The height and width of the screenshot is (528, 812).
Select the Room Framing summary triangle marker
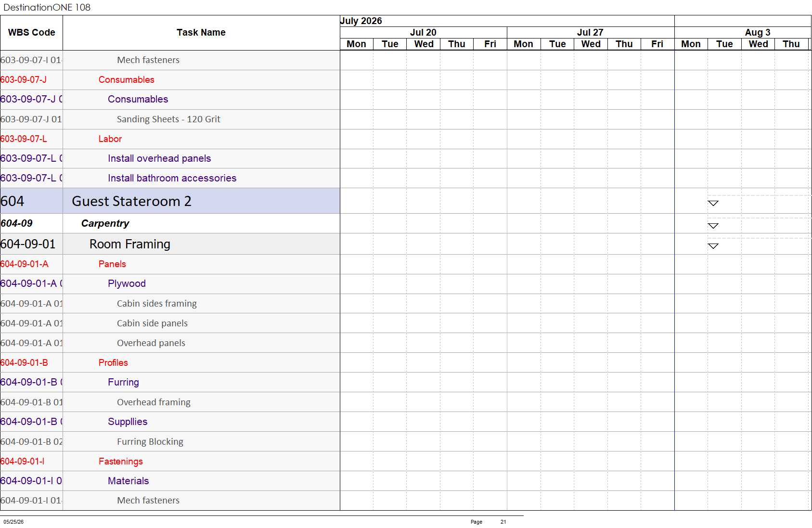pos(713,246)
